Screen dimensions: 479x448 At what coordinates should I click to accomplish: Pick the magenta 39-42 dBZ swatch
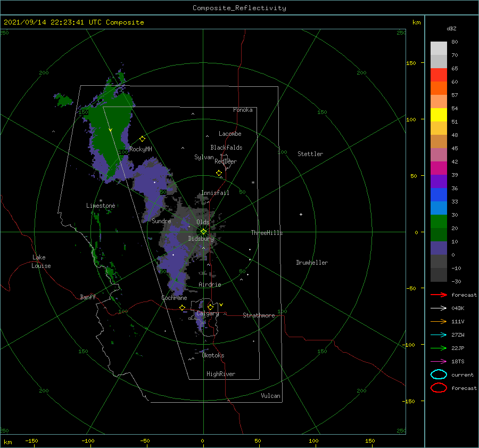(439, 168)
